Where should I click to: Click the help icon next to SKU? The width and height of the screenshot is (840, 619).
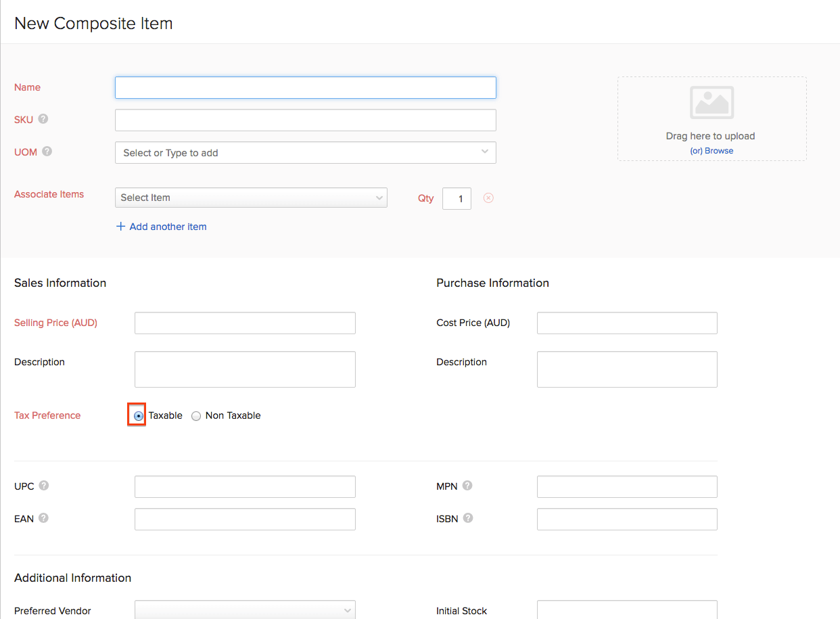tap(43, 119)
